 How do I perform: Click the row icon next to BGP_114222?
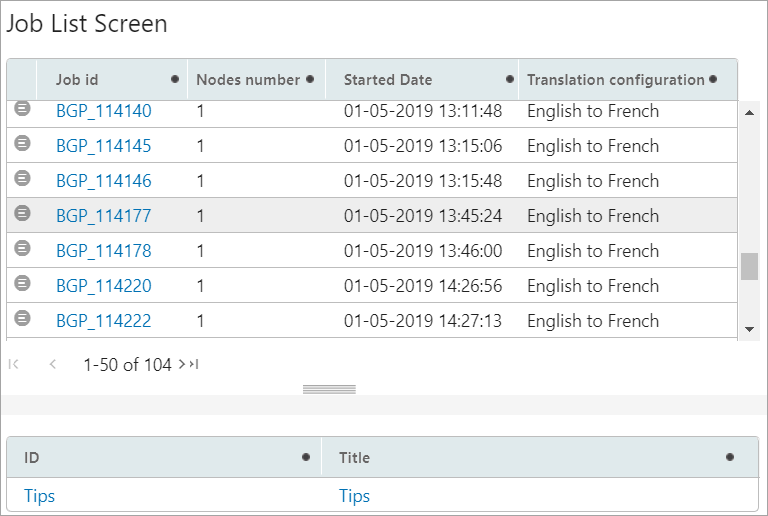pos(22,319)
